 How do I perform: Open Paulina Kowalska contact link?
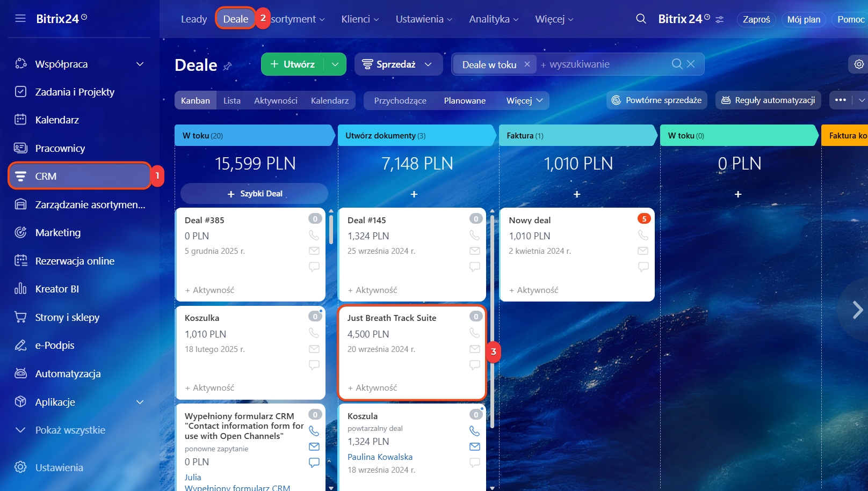coord(380,457)
